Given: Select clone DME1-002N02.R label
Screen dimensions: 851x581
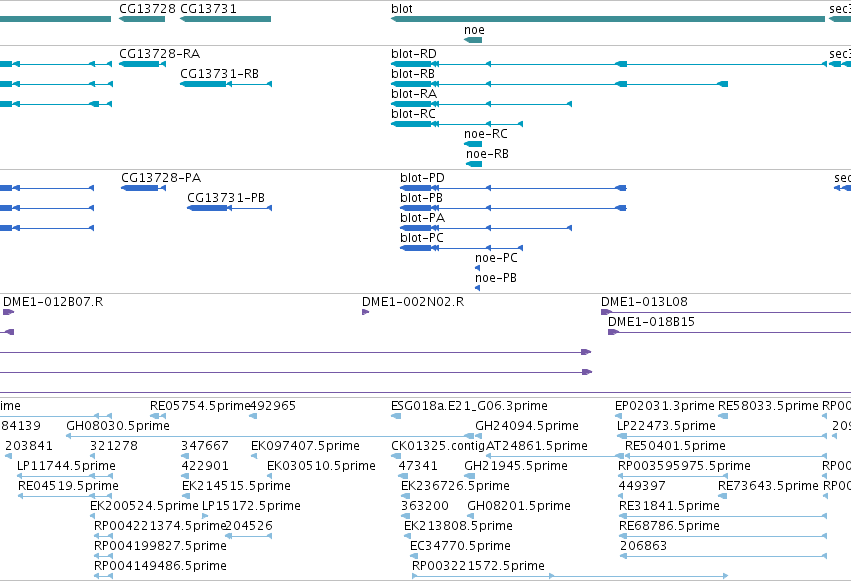Looking at the screenshot, I should coord(413,302).
